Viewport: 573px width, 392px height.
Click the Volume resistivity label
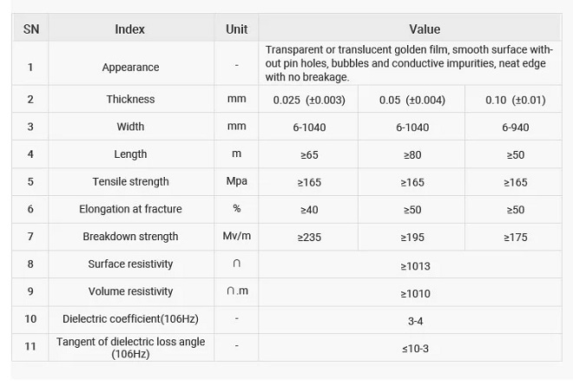pyautogui.click(x=130, y=291)
